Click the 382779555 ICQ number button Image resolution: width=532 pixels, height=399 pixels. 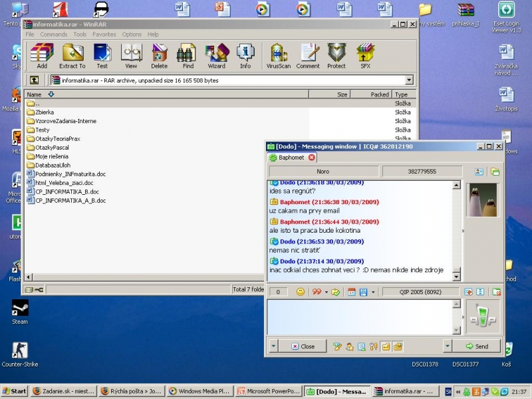coord(422,172)
